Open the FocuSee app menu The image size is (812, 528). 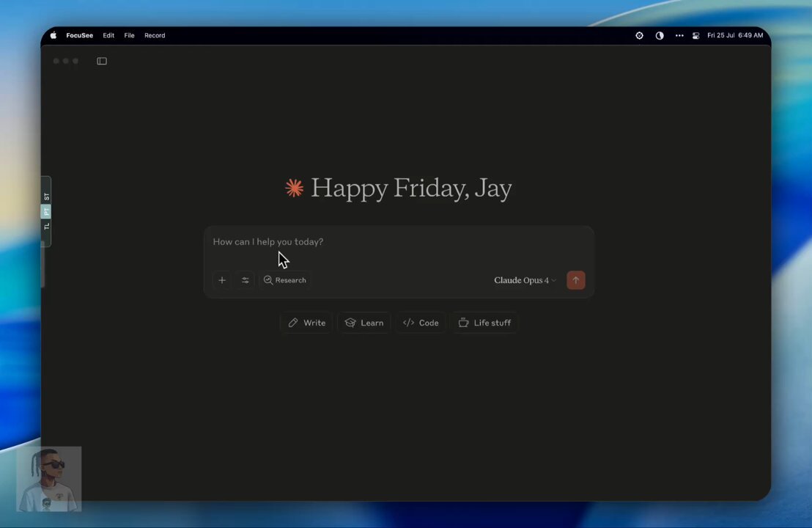pos(80,35)
